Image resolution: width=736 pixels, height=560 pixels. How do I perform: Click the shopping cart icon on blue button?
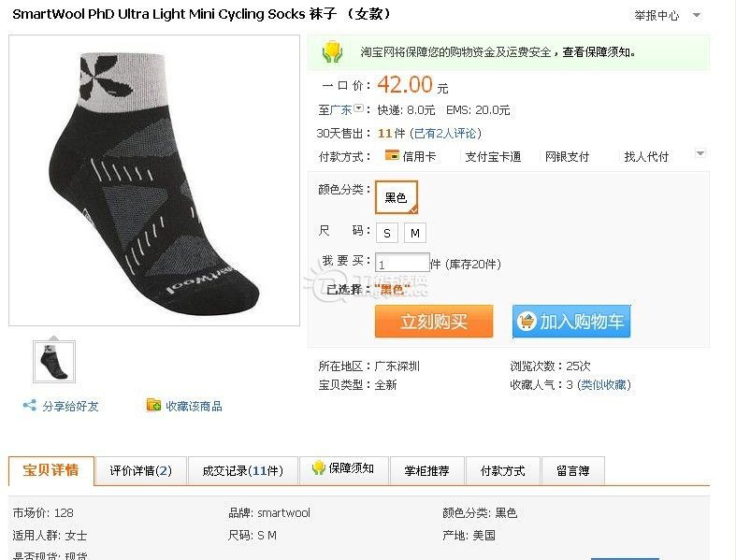(527, 322)
